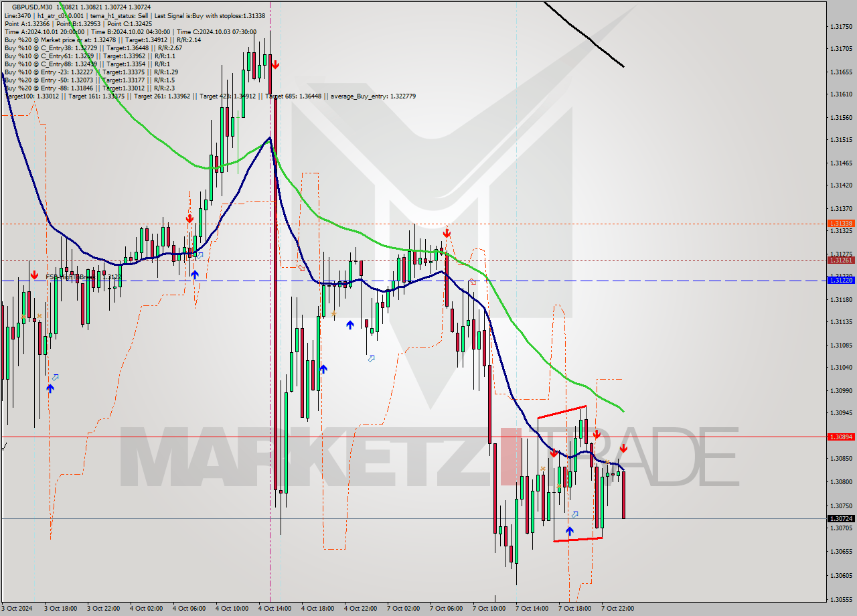Click the 1.31040 price axis label
857x616 pixels.
point(841,367)
